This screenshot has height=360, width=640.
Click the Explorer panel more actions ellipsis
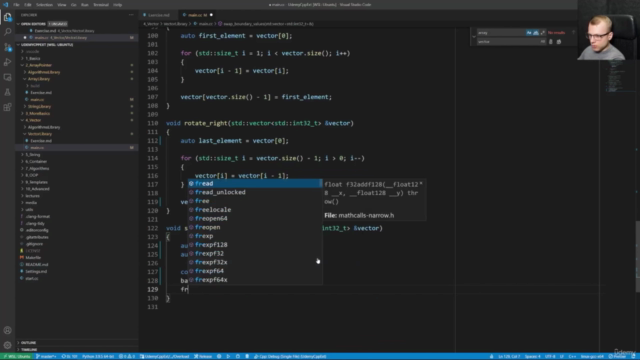click(x=131, y=15)
